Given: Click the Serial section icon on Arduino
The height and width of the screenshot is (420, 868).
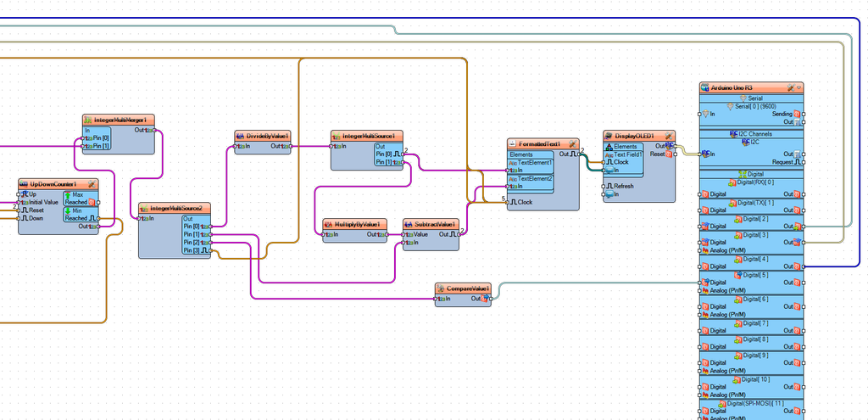Looking at the screenshot, I should coord(743,98).
